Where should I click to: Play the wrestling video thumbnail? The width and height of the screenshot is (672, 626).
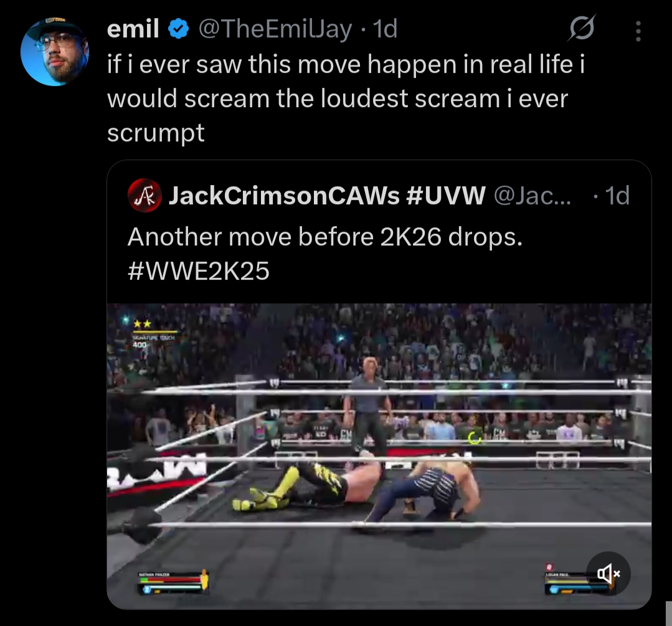coord(379,456)
